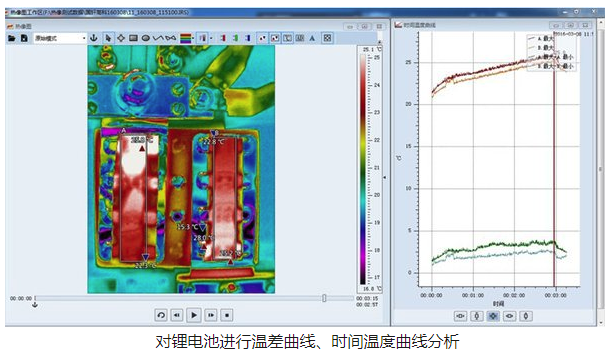Image resolution: width=615 pixels, height=362 pixels.
Task: Toggle the red temperature marker display
Action: (223, 38)
